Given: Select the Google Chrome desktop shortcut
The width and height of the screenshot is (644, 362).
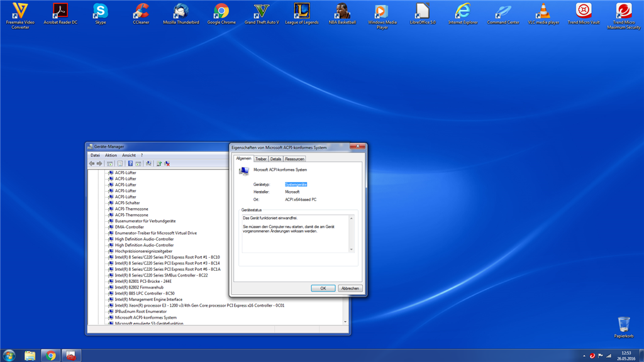Looking at the screenshot, I should (221, 14).
